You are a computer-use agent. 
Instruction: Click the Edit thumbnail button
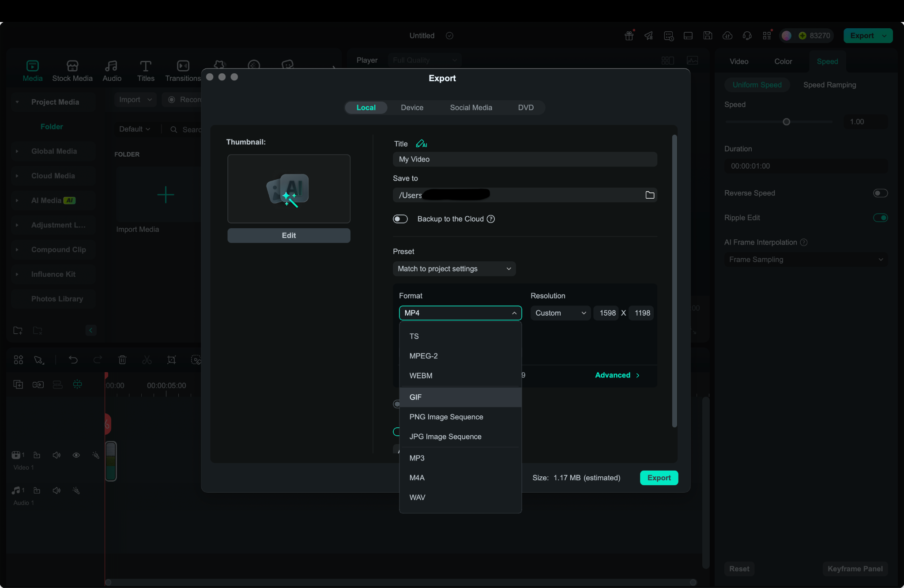tap(289, 235)
